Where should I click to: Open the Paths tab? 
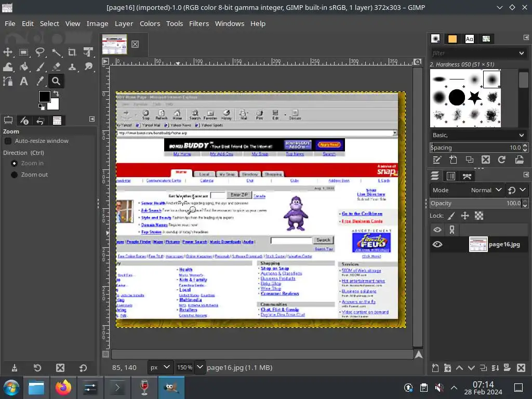tap(467, 176)
